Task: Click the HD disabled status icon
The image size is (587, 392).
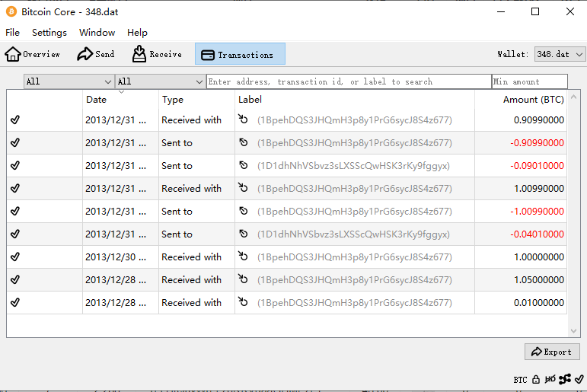Action: pyautogui.click(x=550, y=379)
